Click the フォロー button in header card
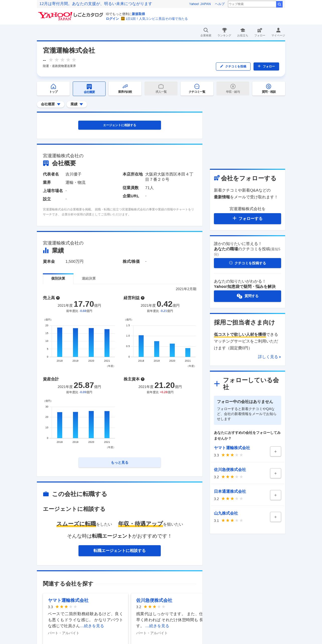 pos(266,66)
